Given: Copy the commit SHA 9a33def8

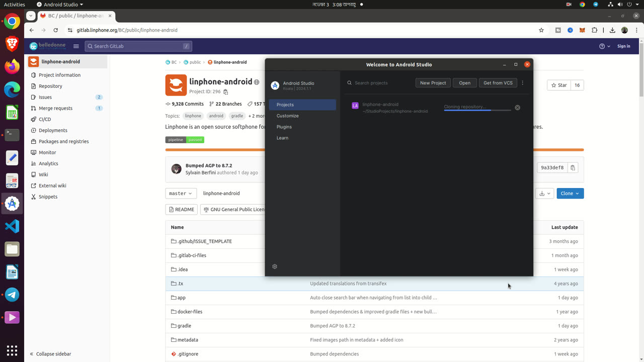Looking at the screenshot, I should coord(573,167).
